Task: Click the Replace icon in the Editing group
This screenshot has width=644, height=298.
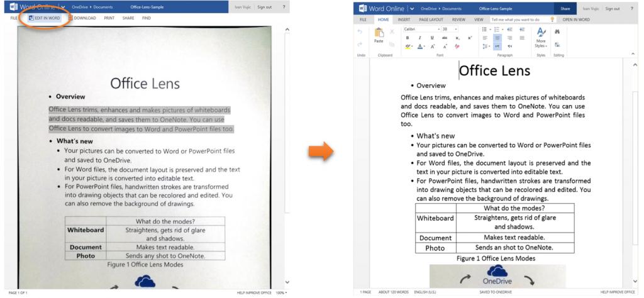Action: [557, 45]
